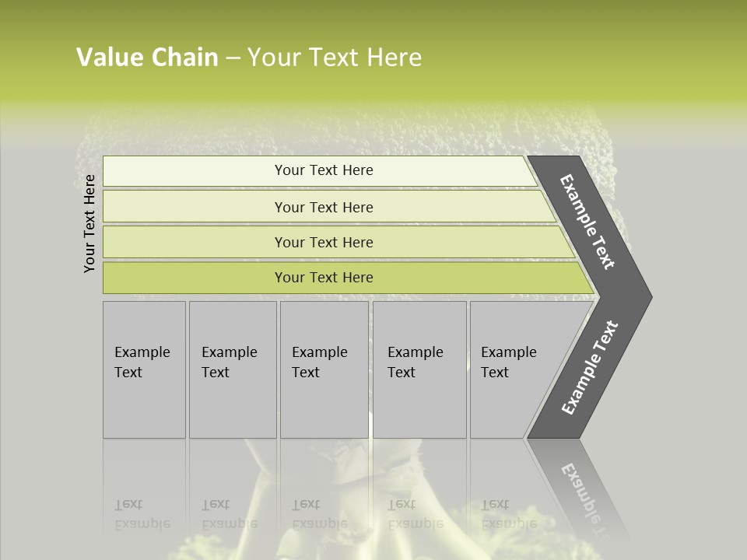Select the second "Example Text" gray box
Viewport: 747px width, 560px height.
[x=232, y=369]
